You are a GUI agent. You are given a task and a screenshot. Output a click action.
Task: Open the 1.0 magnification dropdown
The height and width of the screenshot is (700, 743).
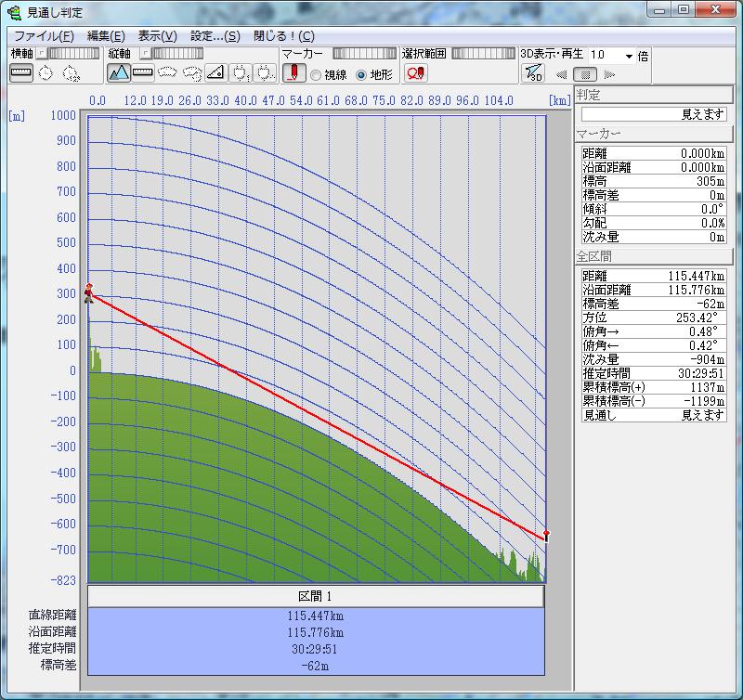coord(629,56)
